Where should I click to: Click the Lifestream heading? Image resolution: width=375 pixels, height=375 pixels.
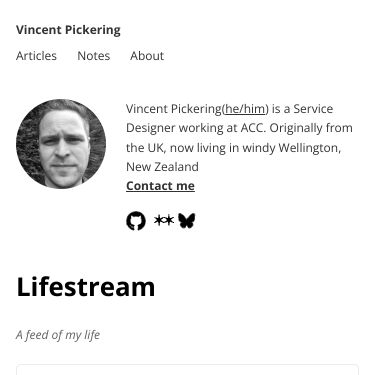coord(86,287)
